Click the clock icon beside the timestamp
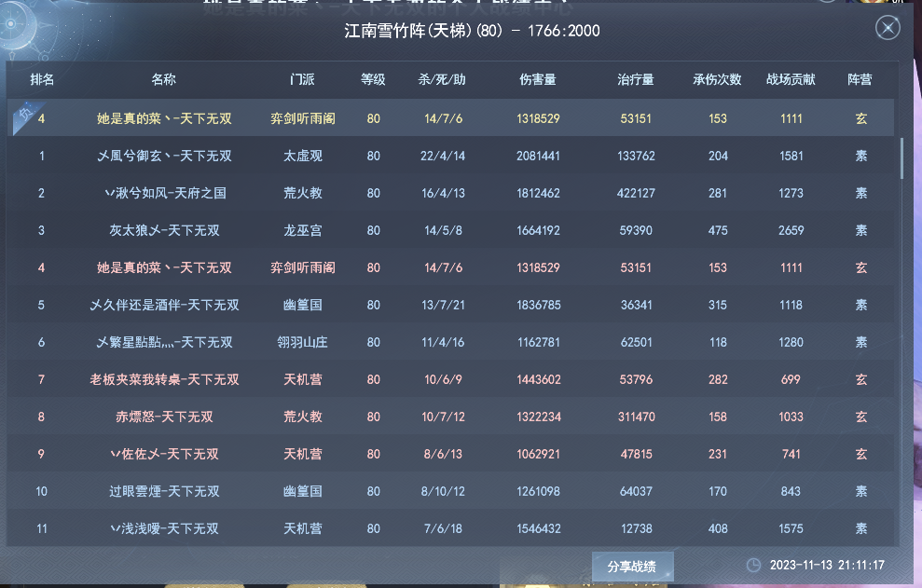 (753, 565)
